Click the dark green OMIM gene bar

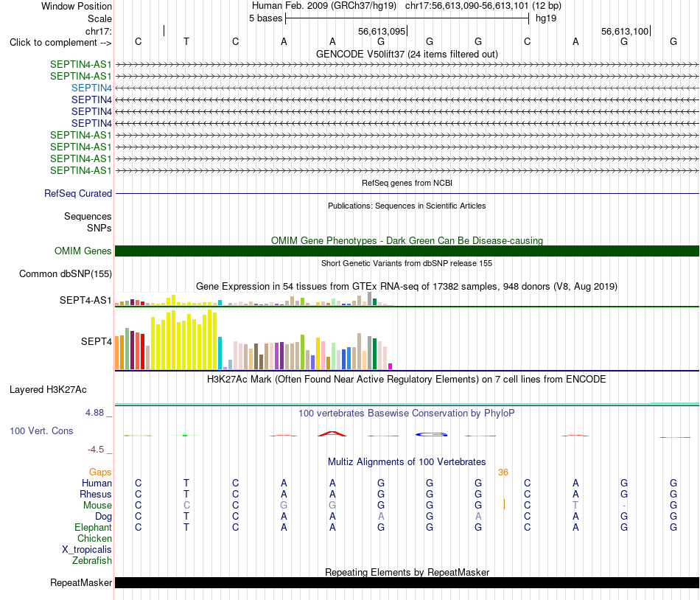click(x=407, y=251)
